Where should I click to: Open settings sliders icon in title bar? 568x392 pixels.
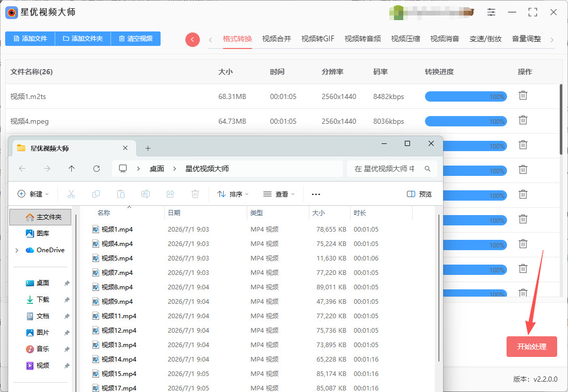491,12
